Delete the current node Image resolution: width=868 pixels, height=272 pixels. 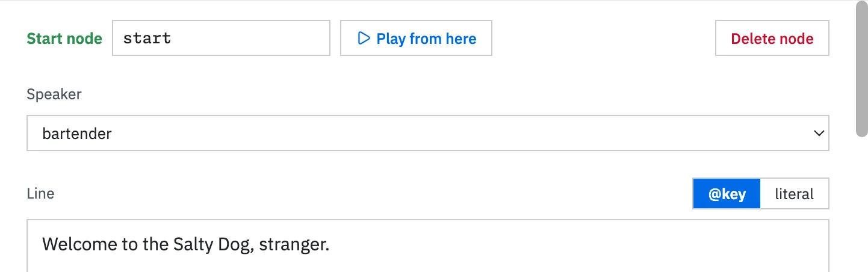(772, 39)
